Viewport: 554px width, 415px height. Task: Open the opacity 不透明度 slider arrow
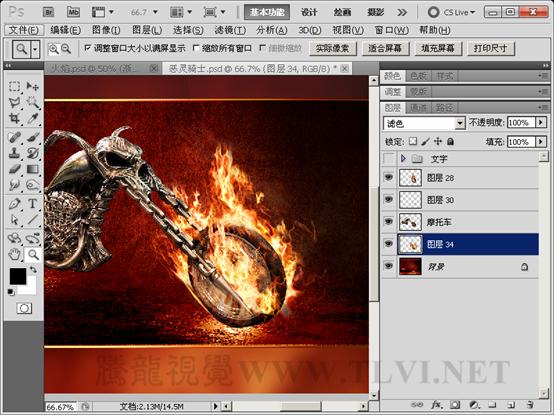541,123
